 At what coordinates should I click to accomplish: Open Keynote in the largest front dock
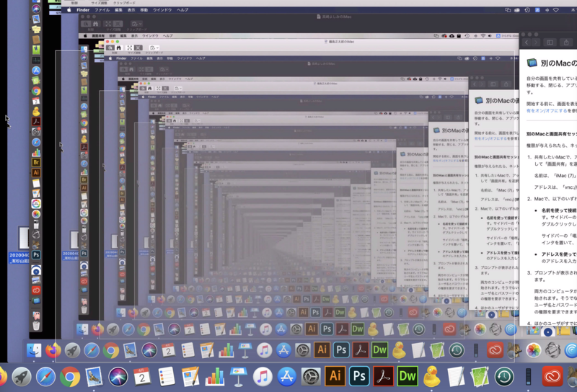[239, 377]
